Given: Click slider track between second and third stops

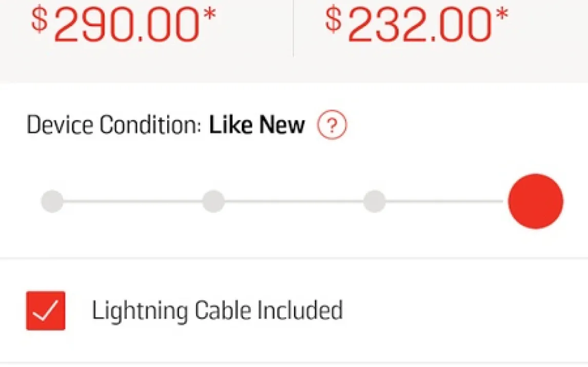Looking at the screenshot, I should click(x=294, y=201).
